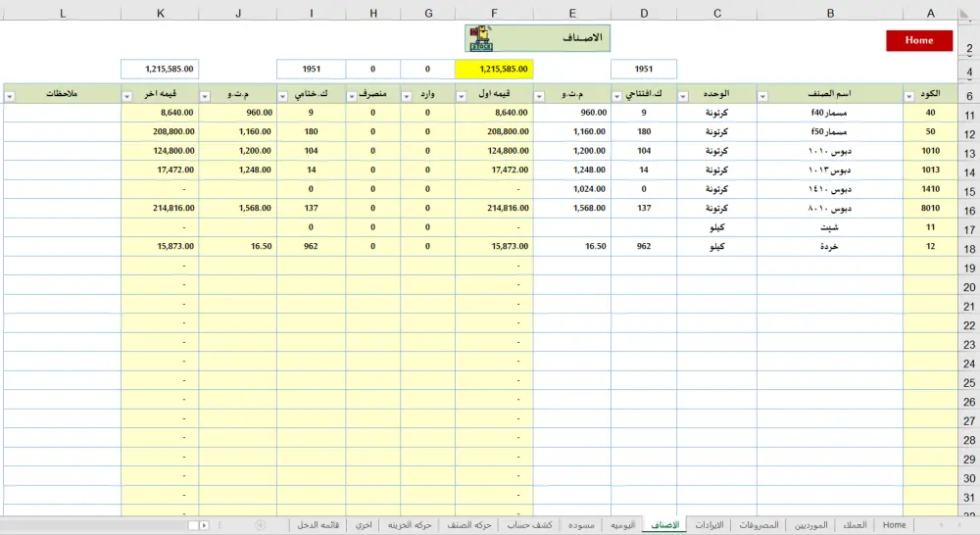Select row 25 header
980x535 pixels.
tap(969, 382)
